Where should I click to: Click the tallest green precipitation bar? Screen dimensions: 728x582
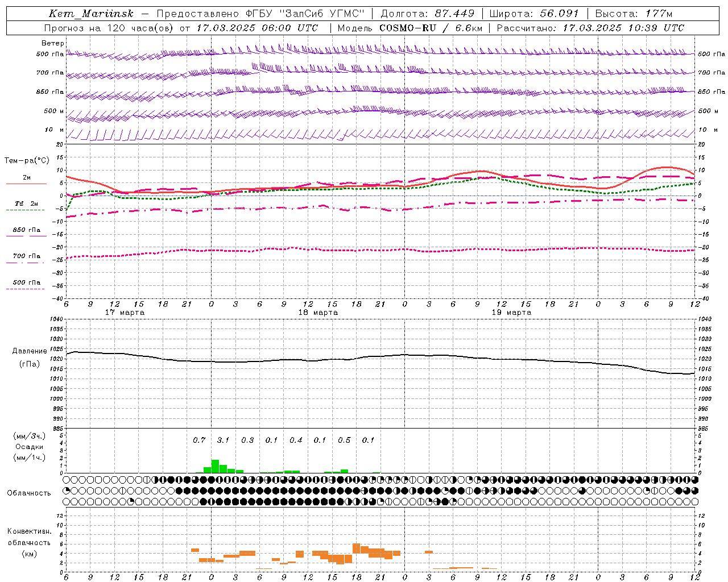click(215, 467)
